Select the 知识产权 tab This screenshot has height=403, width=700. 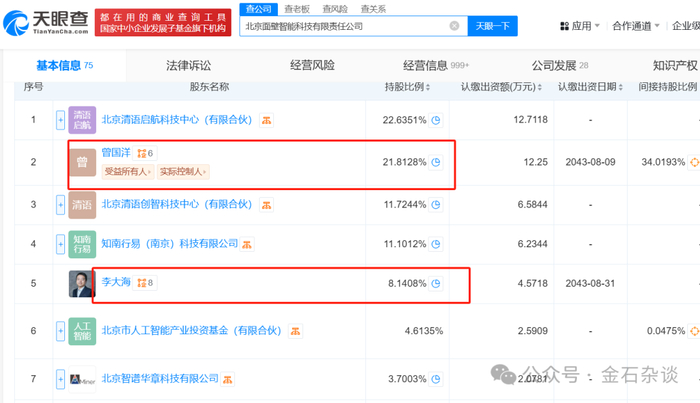point(675,66)
